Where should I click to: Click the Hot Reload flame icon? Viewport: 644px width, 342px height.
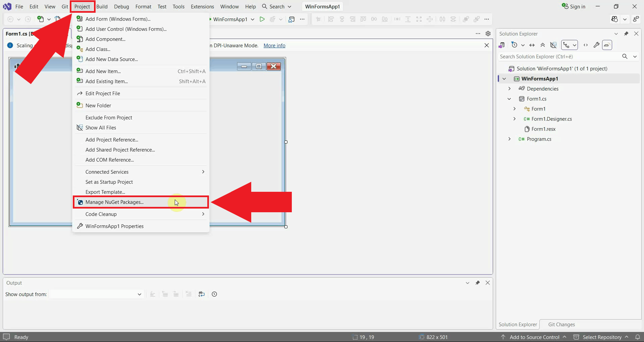pos(273,19)
